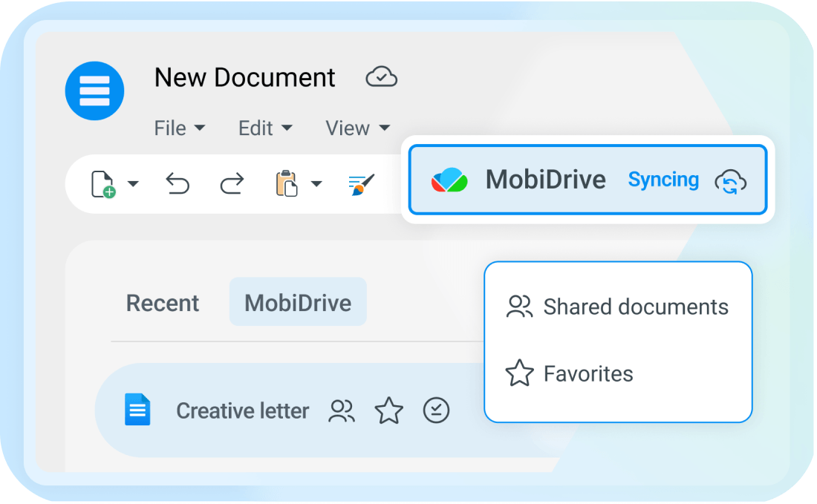Click the cloud sync icon beside Syncing
Screen dimensions: 817x504
(731, 182)
